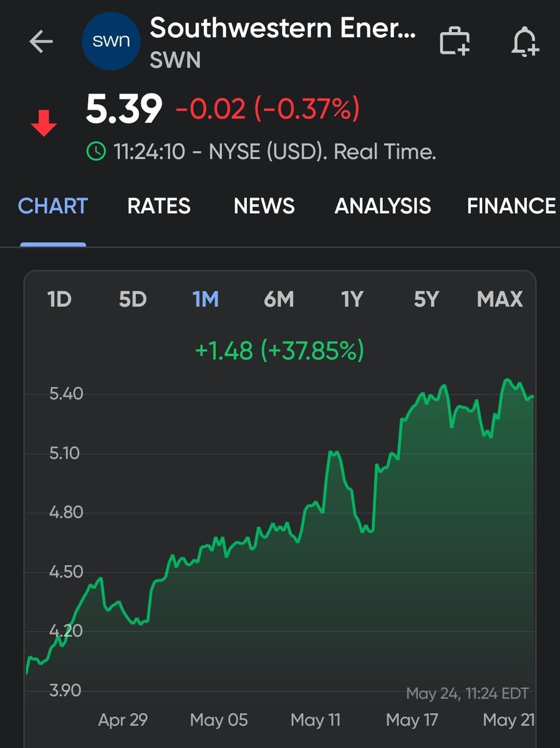This screenshot has height=748, width=560.
Task: Tap the 5.40 y-axis label
Action: (66, 394)
